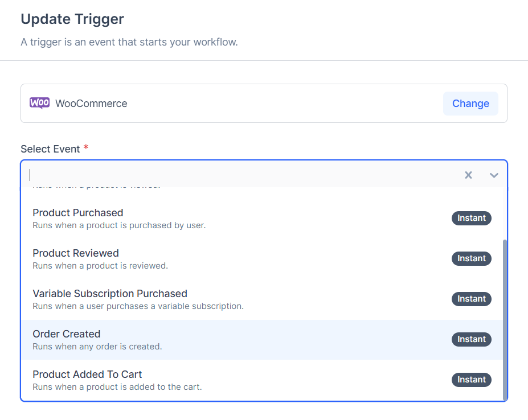
Task: Click Instant badge for Product Added To Cart
Action: pos(471,380)
